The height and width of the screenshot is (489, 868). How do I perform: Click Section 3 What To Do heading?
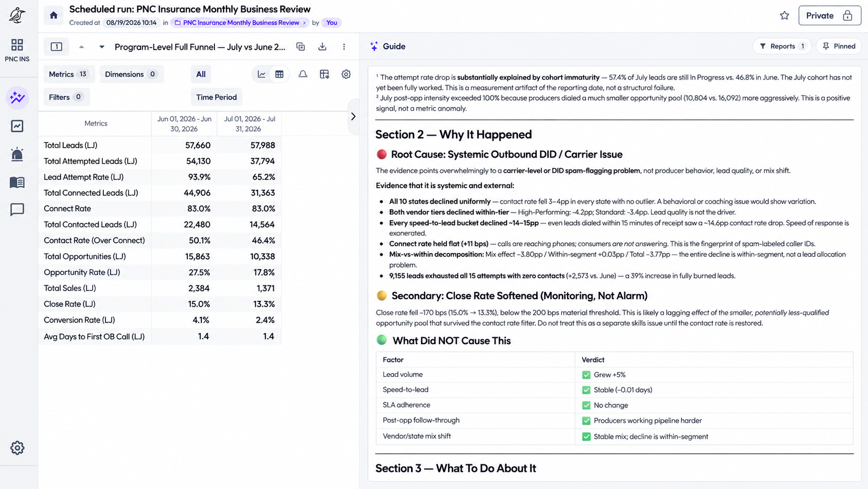point(455,468)
